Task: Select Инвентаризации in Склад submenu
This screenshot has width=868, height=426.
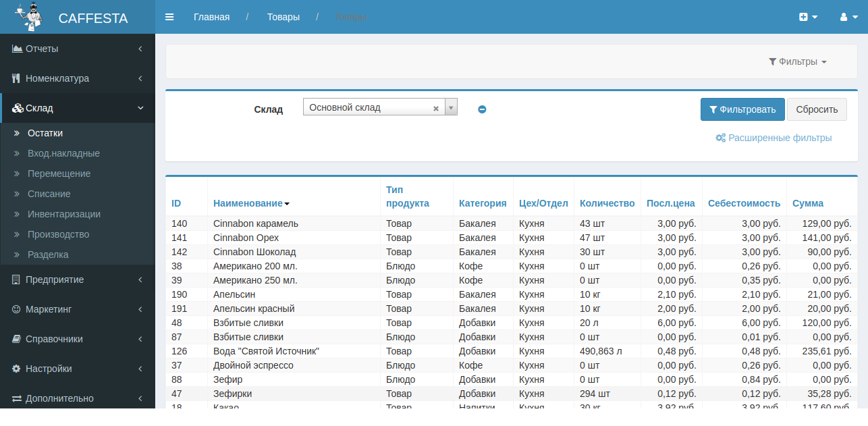Action: click(x=64, y=214)
